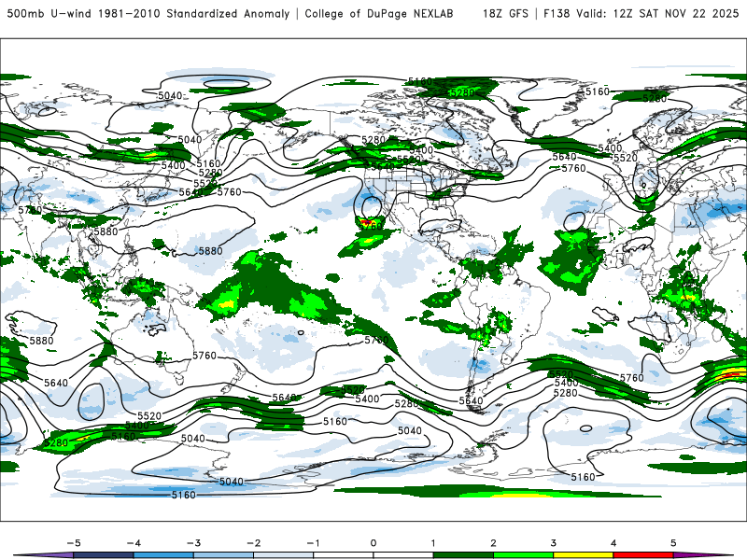
Task: Click the '5' colorbar label
Action: pos(673,543)
